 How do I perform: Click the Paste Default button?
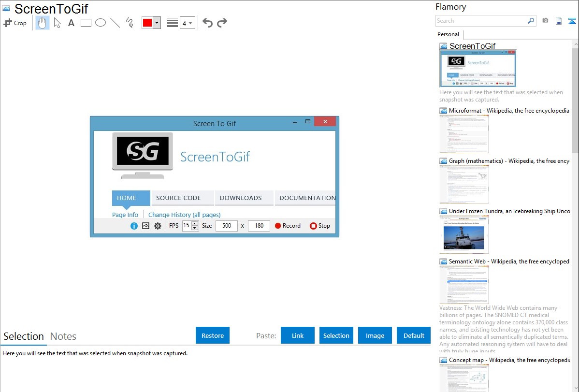coord(414,335)
